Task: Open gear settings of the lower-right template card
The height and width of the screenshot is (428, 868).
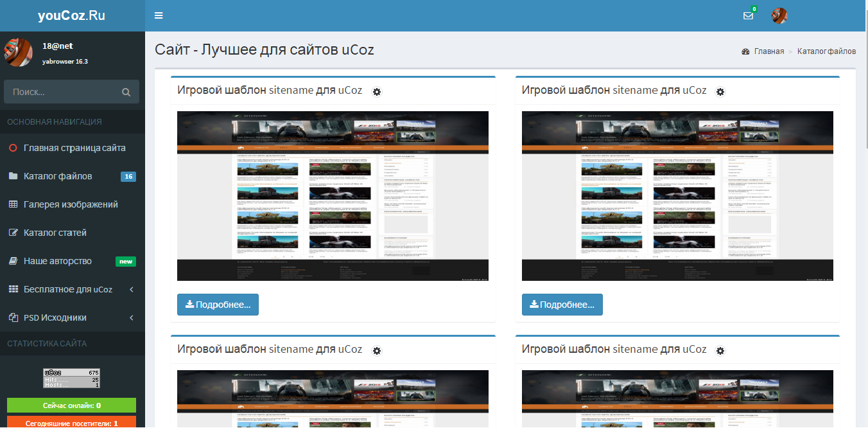Action: [720, 351]
